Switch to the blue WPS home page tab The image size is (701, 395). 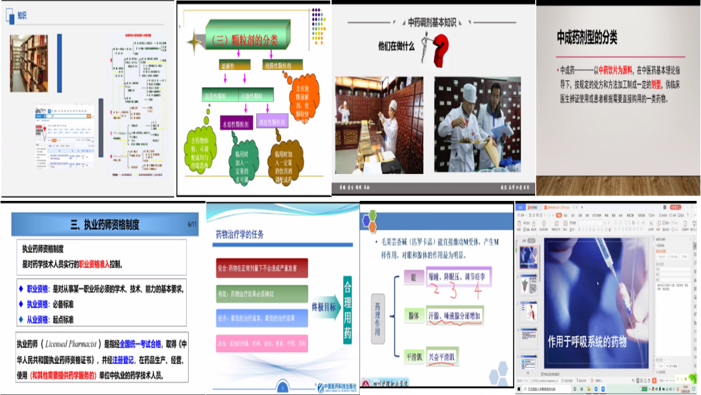[x=520, y=207]
